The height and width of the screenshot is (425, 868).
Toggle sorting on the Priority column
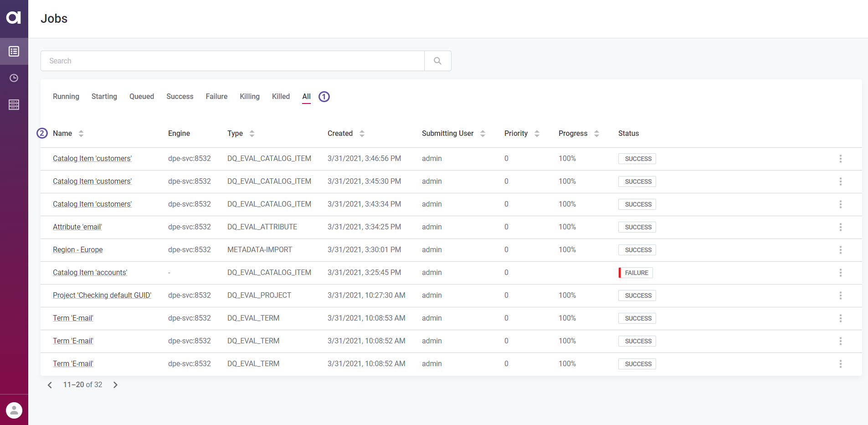pos(537,133)
